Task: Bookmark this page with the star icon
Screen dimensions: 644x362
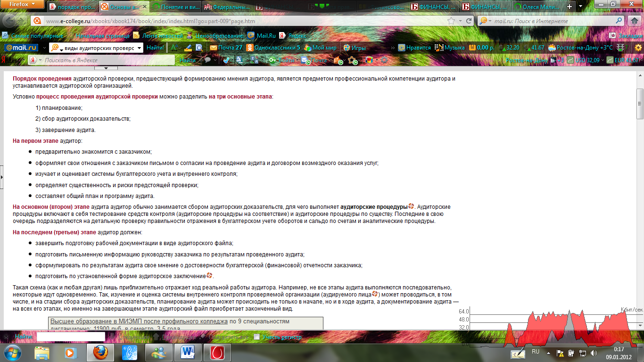Action: point(451,21)
